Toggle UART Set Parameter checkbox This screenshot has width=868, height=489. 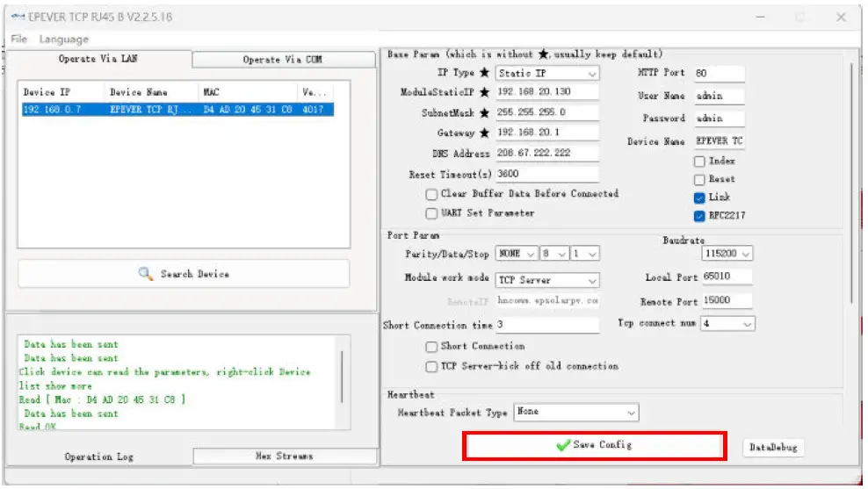click(x=431, y=213)
